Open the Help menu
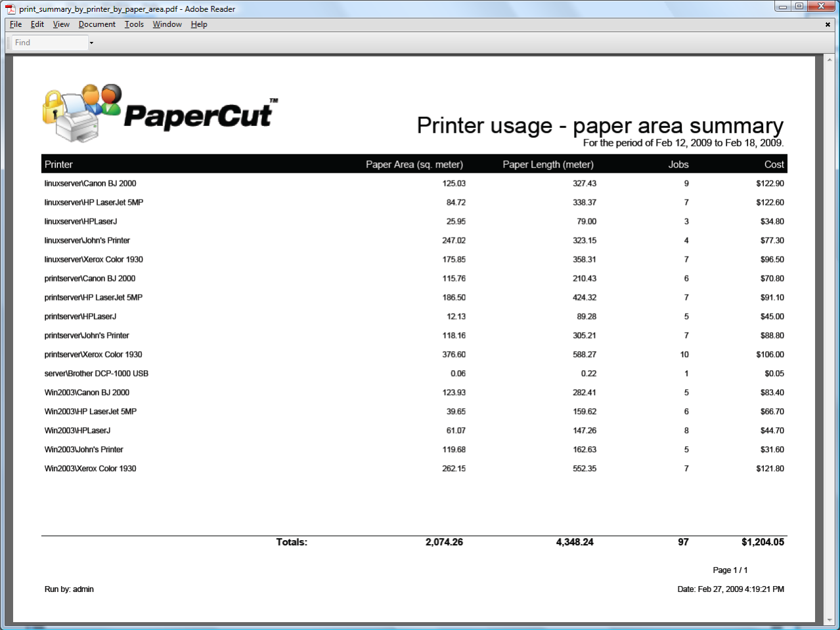The image size is (840, 630). pos(199,24)
